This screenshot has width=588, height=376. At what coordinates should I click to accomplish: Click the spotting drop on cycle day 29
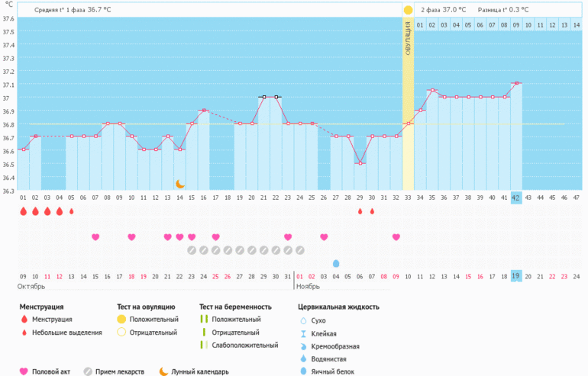(360, 211)
